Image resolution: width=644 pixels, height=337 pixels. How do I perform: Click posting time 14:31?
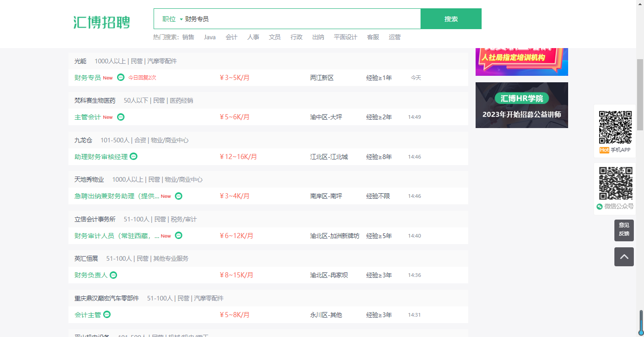[415, 315]
